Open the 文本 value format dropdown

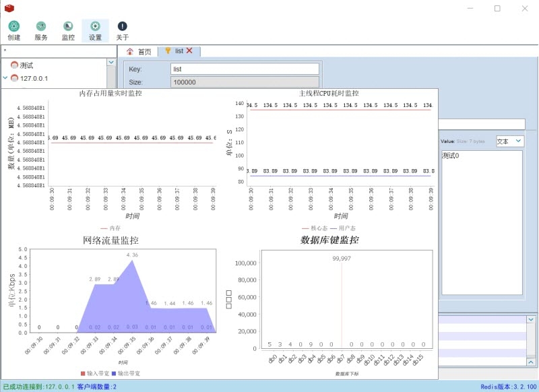510,141
